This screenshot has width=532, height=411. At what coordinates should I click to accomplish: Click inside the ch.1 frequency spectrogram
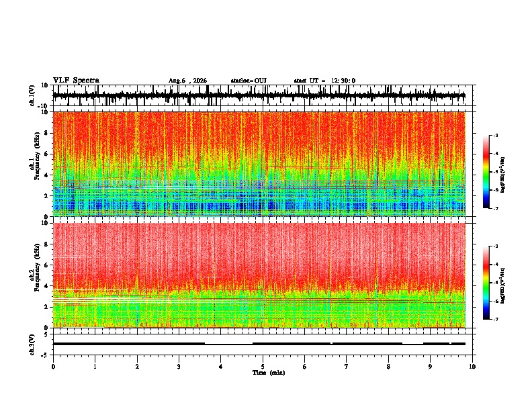[259, 164]
